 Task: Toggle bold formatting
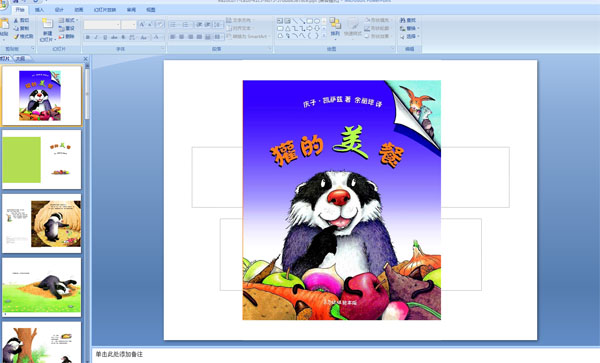[x=88, y=37]
